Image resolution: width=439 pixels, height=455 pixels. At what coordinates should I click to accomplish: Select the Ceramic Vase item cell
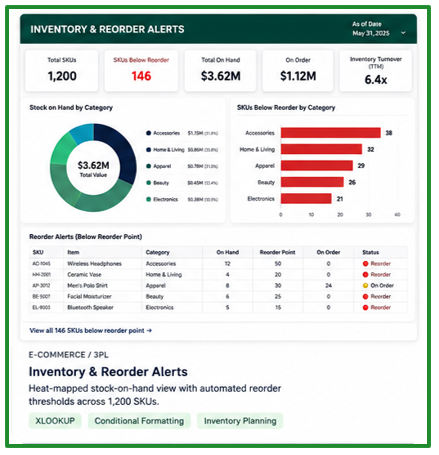pos(84,275)
